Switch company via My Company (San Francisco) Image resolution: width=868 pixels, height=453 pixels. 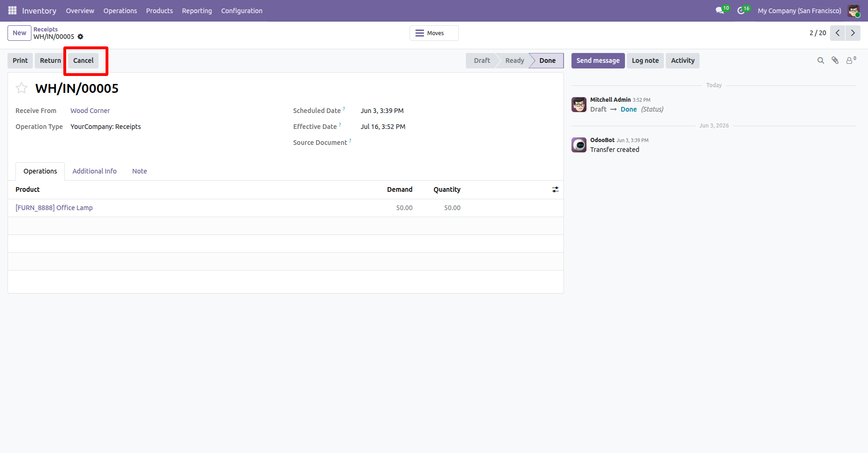(799, 10)
